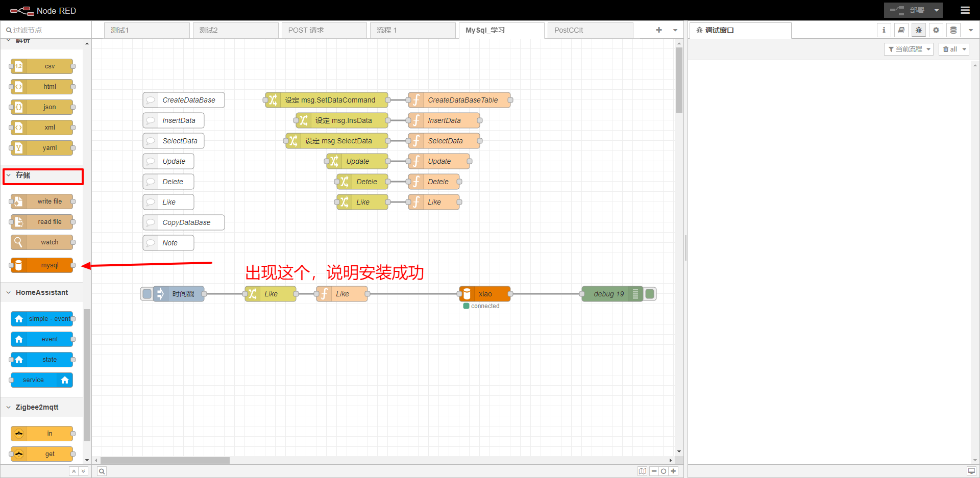Zoom in the canvas

(673, 471)
